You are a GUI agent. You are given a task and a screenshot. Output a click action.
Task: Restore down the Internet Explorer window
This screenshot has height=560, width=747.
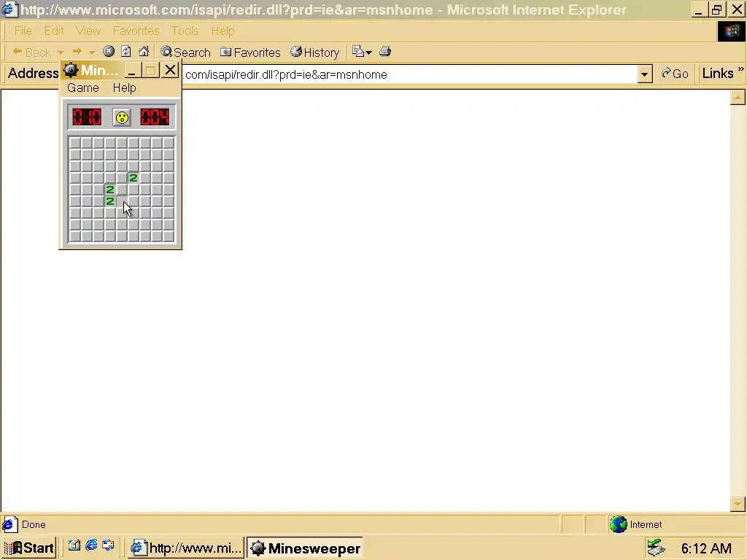point(716,9)
